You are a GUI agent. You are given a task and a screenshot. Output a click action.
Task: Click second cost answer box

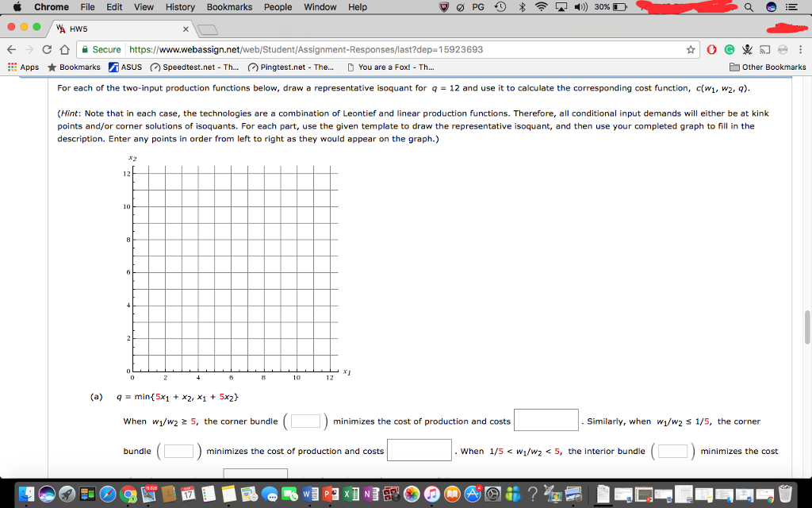[419, 450]
